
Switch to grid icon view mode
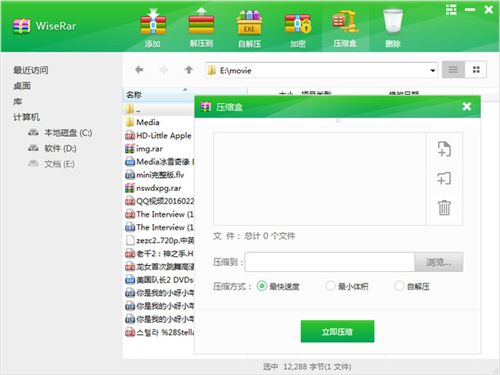476,70
